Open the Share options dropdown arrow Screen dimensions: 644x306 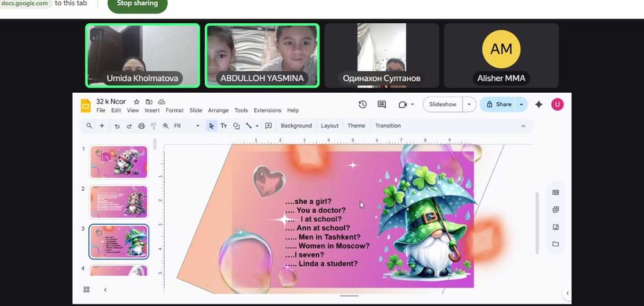coord(521,104)
